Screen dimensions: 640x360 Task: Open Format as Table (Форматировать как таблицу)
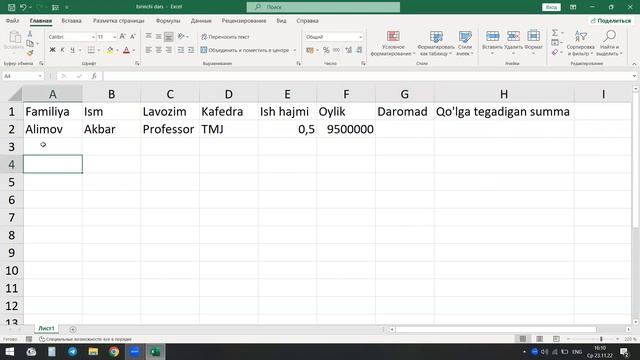[x=436, y=43]
